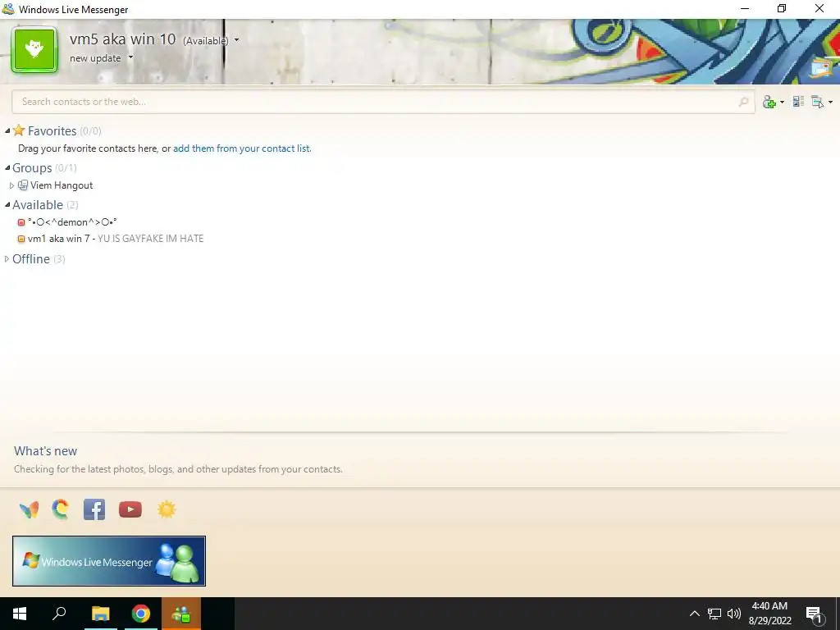Screen dimensions: 840x630
Task: Select the Viem Hangout group entry
Action: pyautogui.click(x=62, y=185)
